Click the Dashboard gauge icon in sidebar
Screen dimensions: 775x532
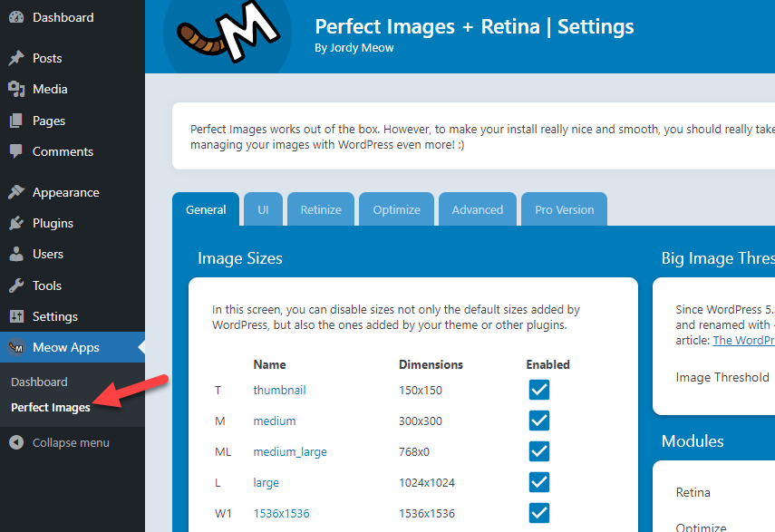(x=16, y=17)
